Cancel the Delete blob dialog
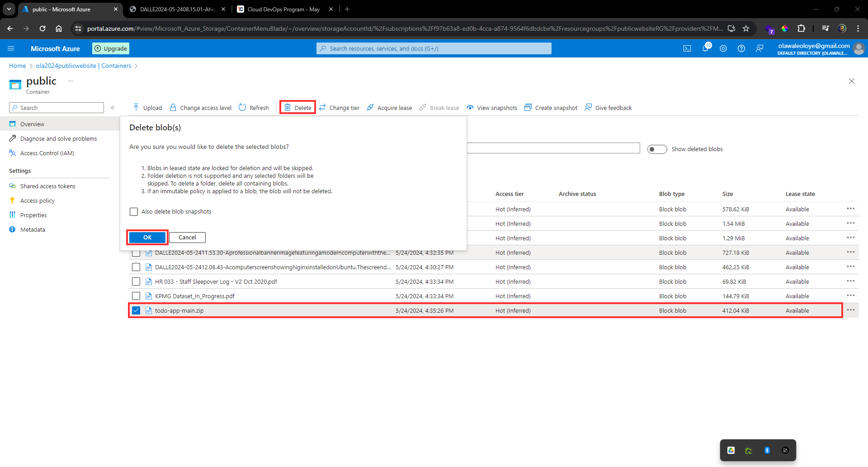This screenshot has height=467, width=868. point(187,238)
